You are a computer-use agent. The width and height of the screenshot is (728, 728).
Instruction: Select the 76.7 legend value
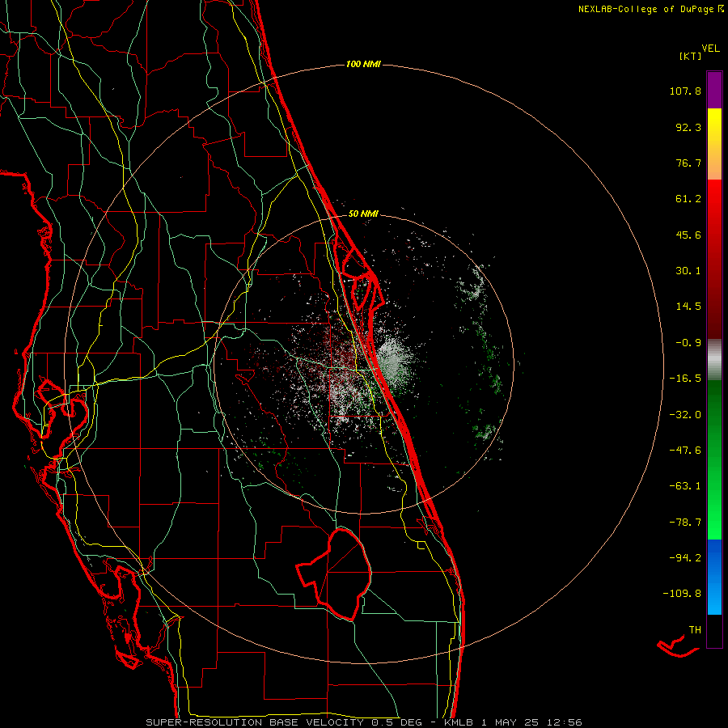click(x=688, y=163)
